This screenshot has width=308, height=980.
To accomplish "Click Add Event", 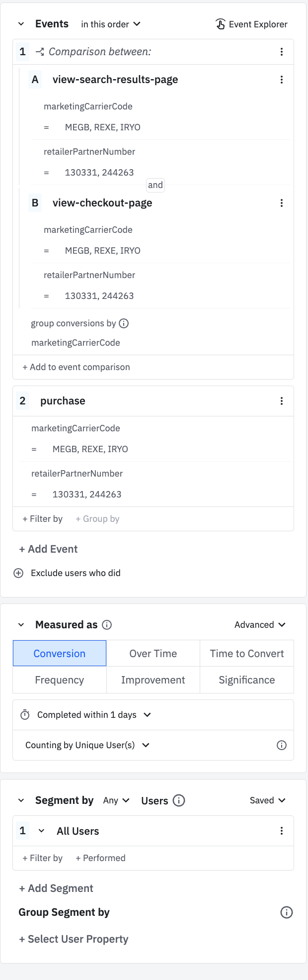I will click(49, 549).
